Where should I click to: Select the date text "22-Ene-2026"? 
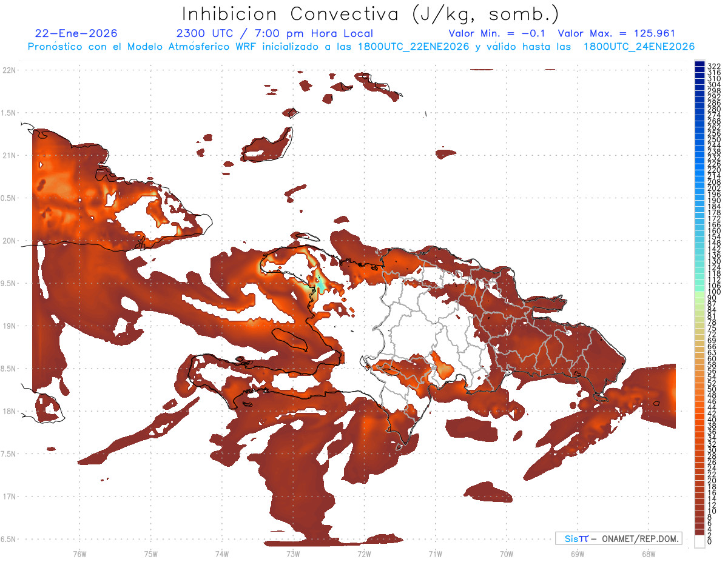click(x=76, y=33)
